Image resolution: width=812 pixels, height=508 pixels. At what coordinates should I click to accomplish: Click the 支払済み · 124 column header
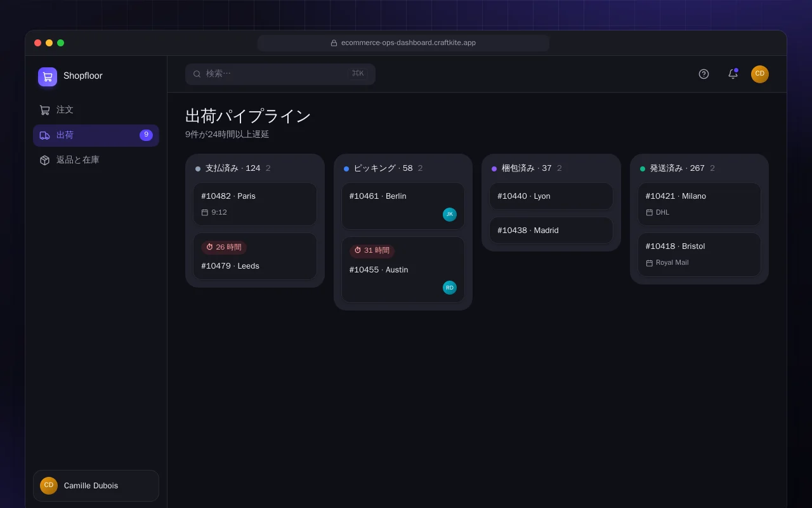[x=232, y=168]
